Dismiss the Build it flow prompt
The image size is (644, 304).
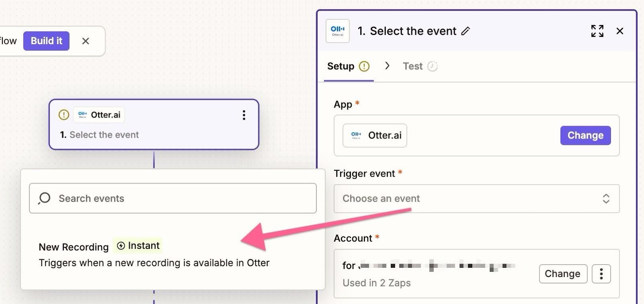coord(85,41)
